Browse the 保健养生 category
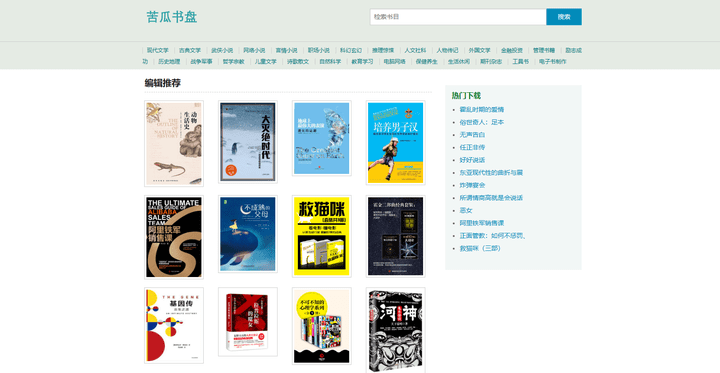The image size is (720, 373). pyautogui.click(x=427, y=62)
